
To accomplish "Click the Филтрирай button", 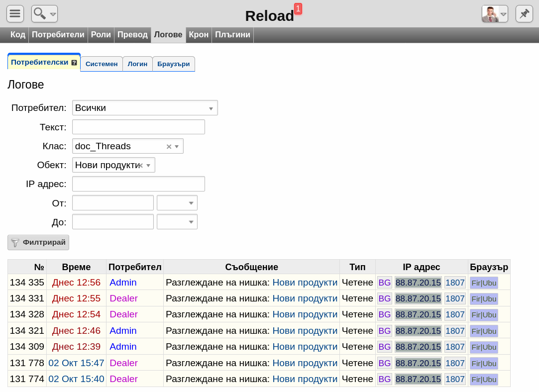I will 38,243.
